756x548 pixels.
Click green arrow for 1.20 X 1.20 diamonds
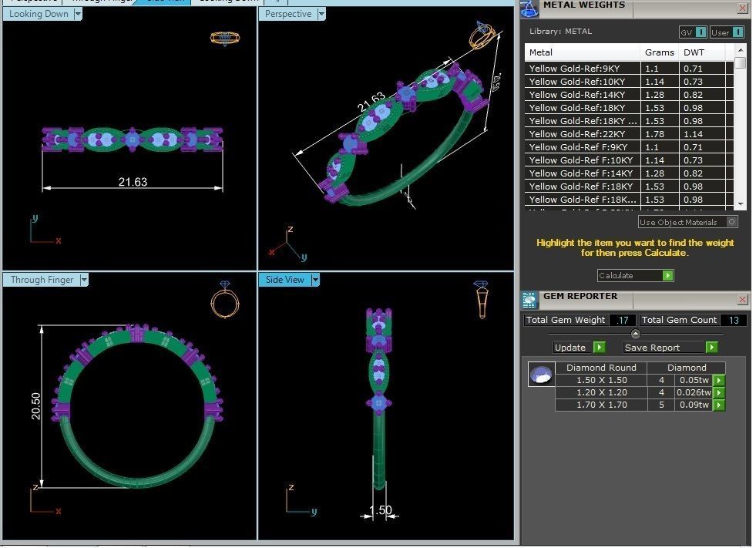[x=718, y=392]
